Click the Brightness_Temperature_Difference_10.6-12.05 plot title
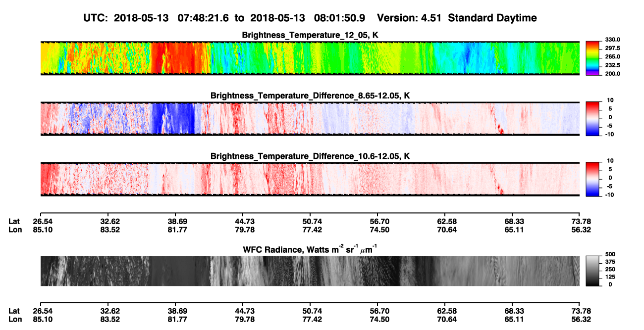This screenshot has height=330, width=644. pos(310,156)
